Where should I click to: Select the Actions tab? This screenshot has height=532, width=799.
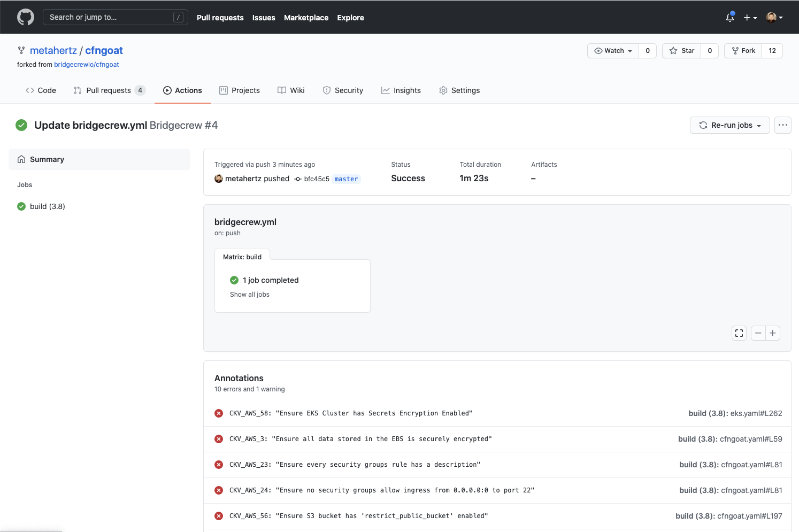(x=182, y=90)
